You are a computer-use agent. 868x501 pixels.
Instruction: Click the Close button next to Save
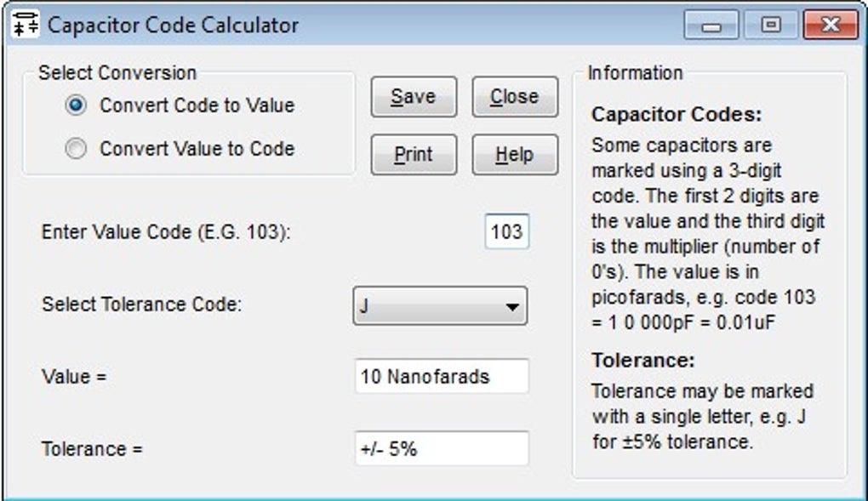pyautogui.click(x=515, y=97)
